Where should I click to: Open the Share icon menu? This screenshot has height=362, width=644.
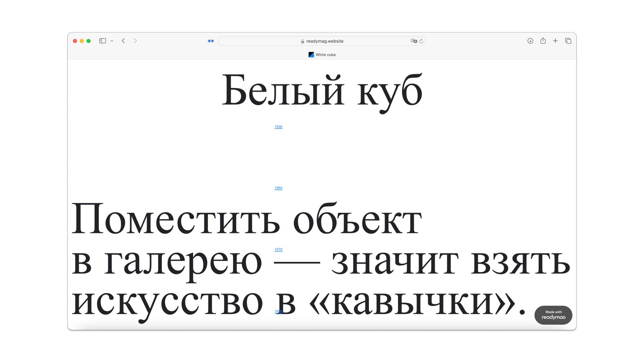click(x=543, y=41)
